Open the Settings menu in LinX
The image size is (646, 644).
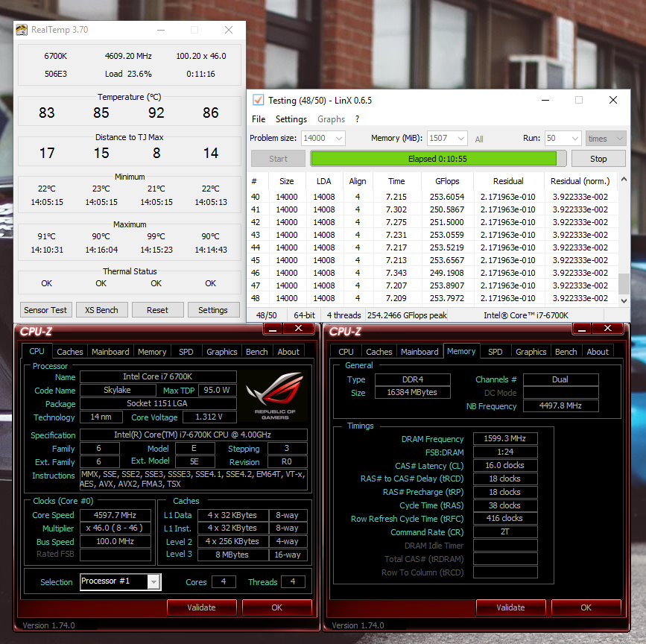pyautogui.click(x=291, y=119)
